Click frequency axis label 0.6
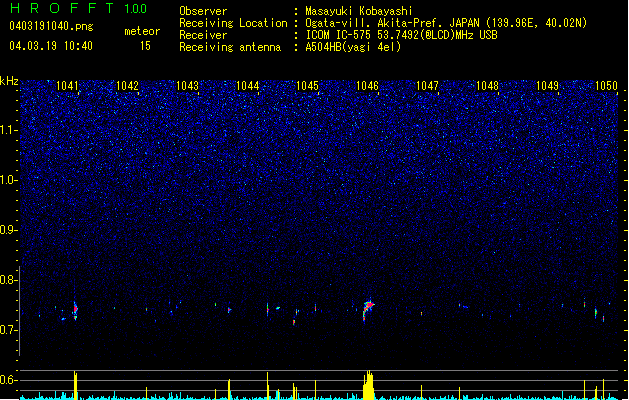This screenshot has height=400, width=629. pyautogui.click(x=9, y=380)
